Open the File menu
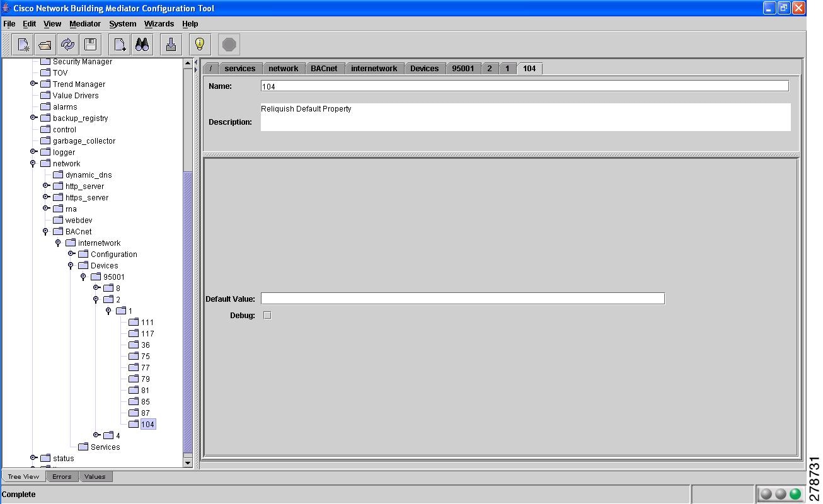Viewport: 823px width, 504px height. tap(9, 24)
